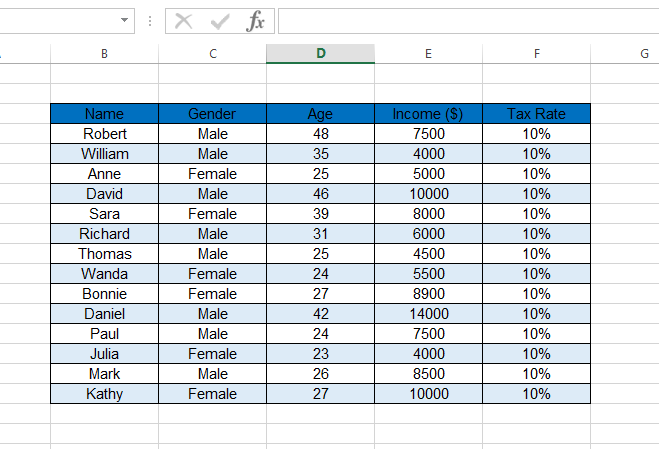Select column E header
Image resolution: width=659 pixels, height=449 pixels.
click(x=428, y=53)
